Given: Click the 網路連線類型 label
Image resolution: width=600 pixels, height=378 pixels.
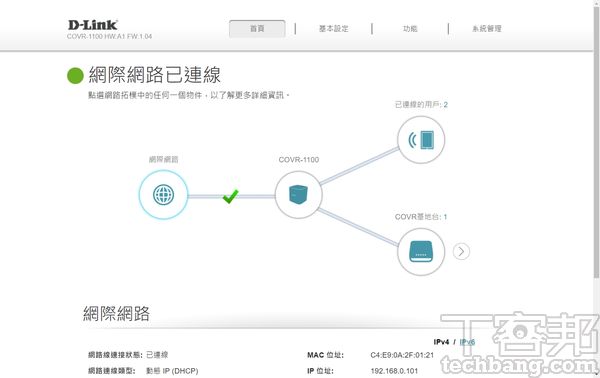Looking at the screenshot, I should [x=112, y=371].
